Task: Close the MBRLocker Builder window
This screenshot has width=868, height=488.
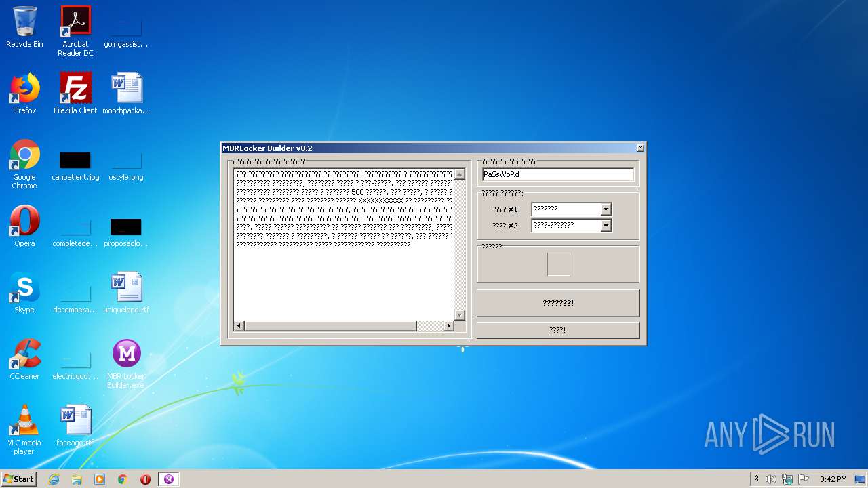Action: 640,148
